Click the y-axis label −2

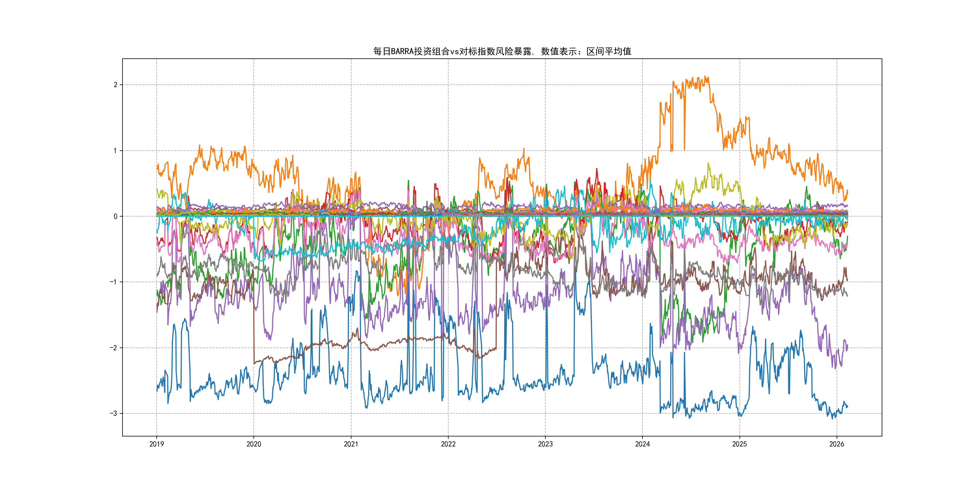113,348
